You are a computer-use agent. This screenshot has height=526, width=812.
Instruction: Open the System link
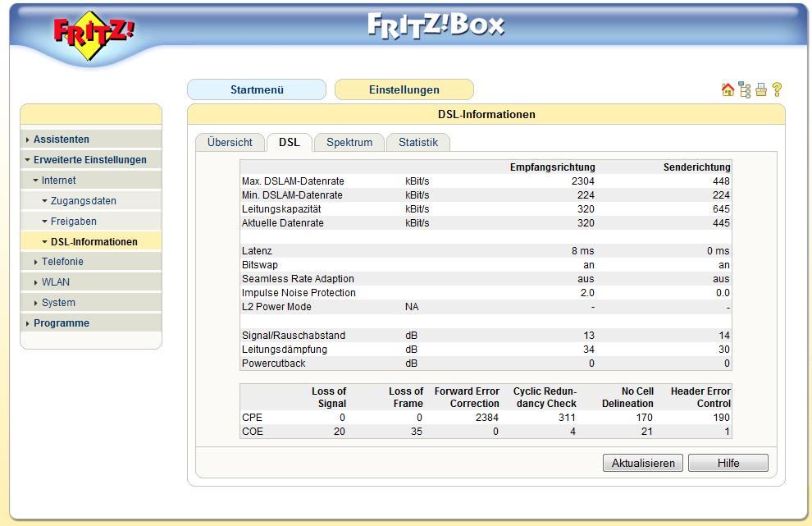[x=58, y=303]
